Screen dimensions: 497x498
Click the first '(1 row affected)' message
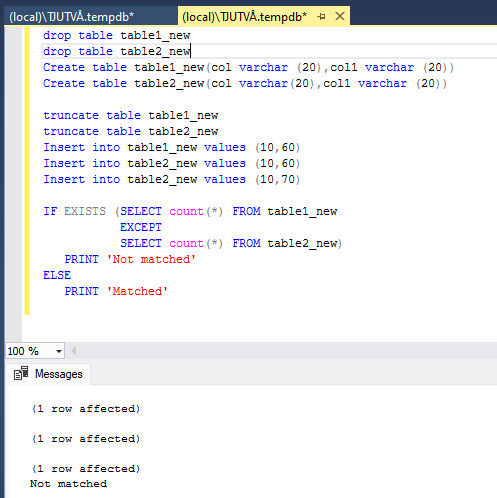coord(86,409)
